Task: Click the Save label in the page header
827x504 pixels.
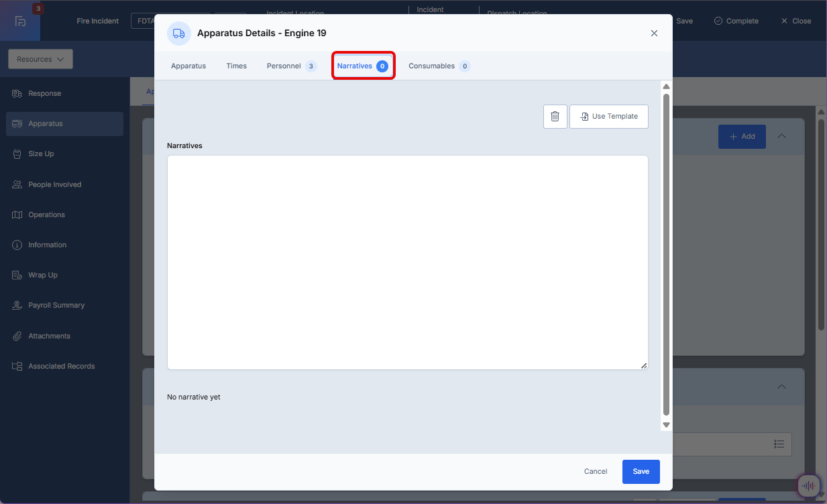Action: coord(684,21)
